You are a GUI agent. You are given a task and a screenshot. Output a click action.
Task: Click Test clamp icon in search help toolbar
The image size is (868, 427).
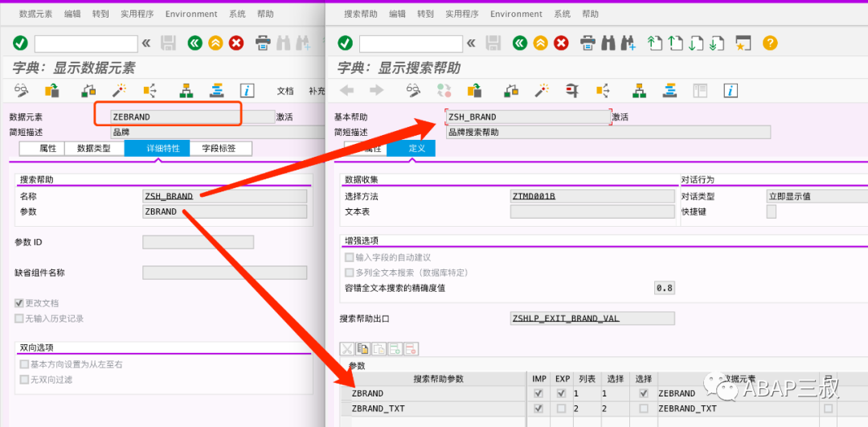point(572,90)
